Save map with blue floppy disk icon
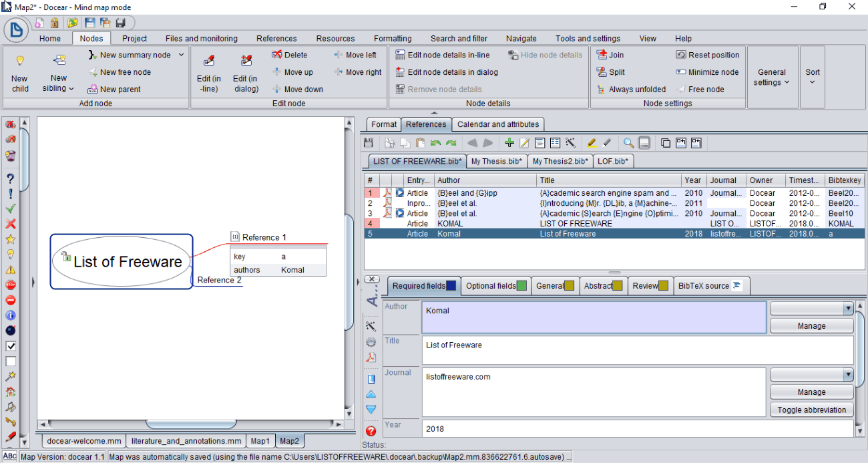This screenshot has width=868, height=463. coord(89,23)
